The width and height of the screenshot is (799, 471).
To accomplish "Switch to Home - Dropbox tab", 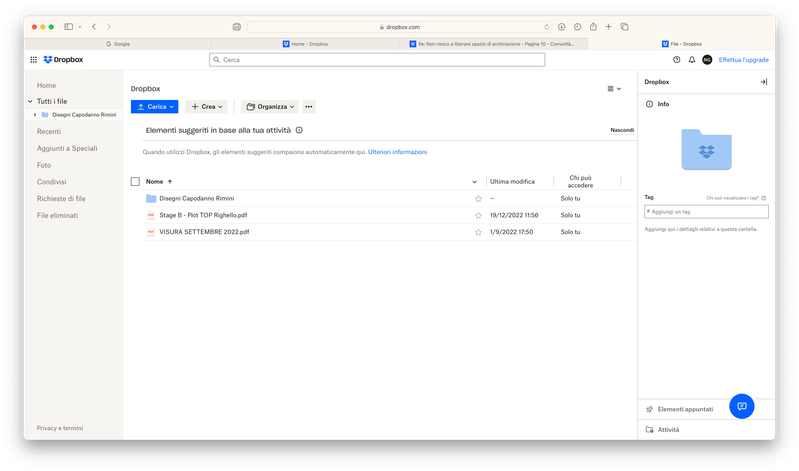I will point(305,44).
